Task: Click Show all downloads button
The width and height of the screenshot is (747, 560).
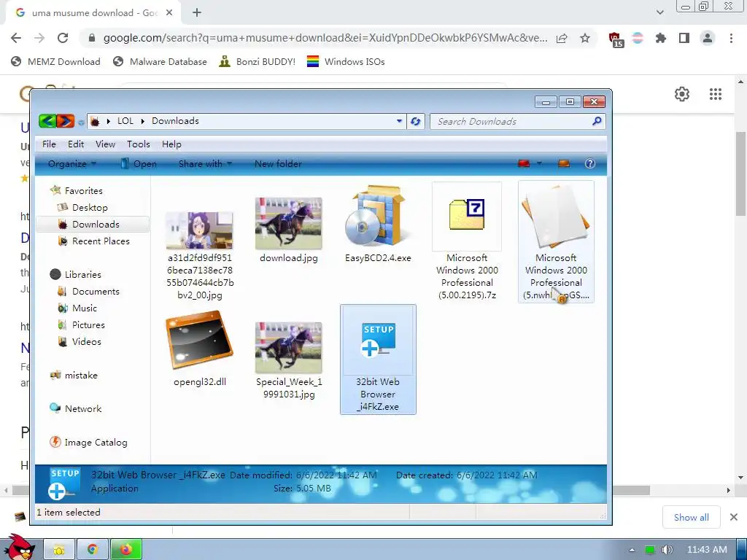Action: point(692,517)
